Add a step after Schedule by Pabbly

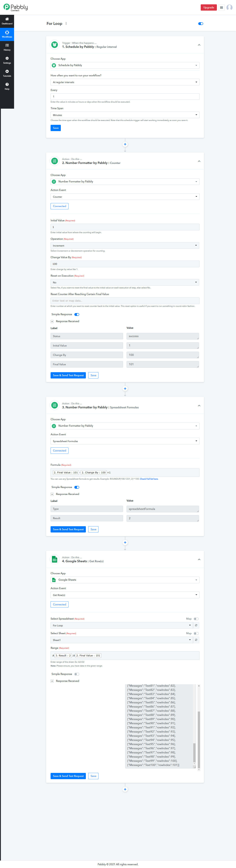[x=125, y=144]
